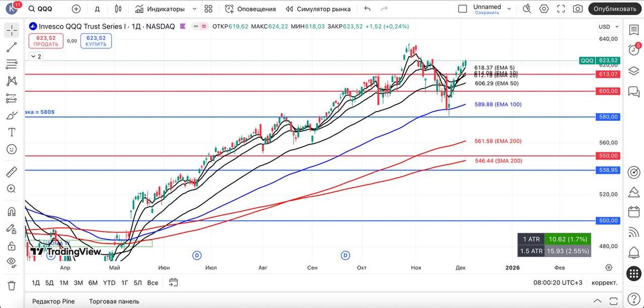Click the Опубликовать button
The image size is (644, 308).
coord(614,9)
